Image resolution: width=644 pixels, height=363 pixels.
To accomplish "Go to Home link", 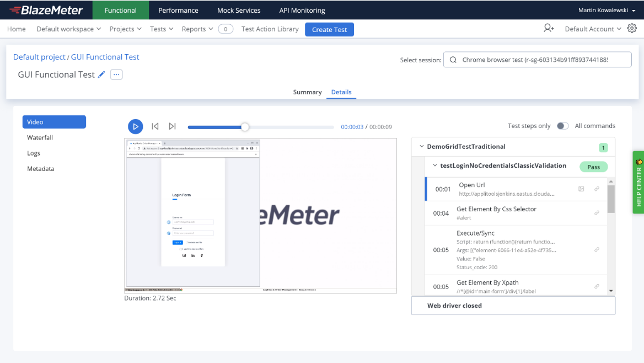I will click(17, 29).
